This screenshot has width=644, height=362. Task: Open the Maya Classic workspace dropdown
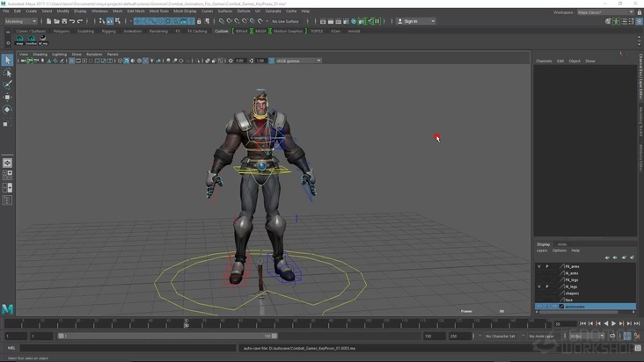pyautogui.click(x=605, y=12)
